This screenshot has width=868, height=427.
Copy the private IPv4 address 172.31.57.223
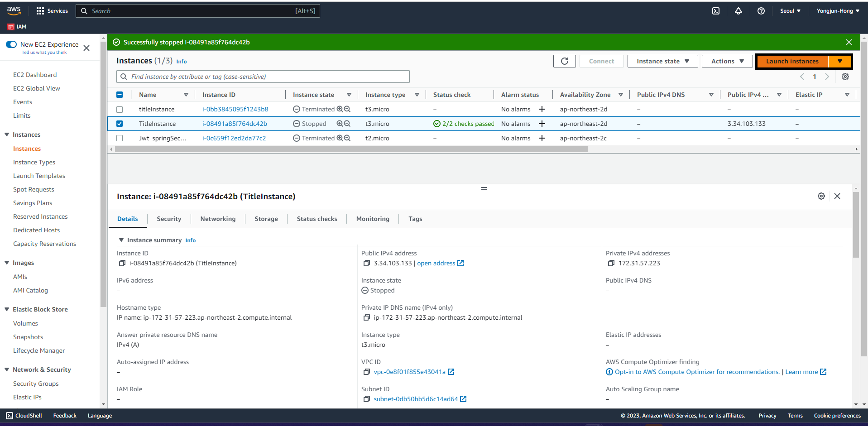pyautogui.click(x=611, y=263)
